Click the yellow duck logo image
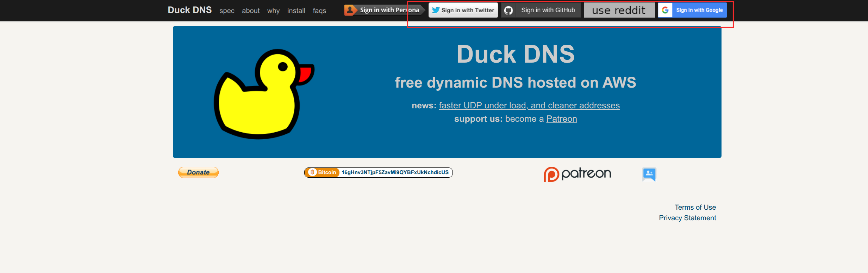The image size is (868, 273). tap(264, 94)
